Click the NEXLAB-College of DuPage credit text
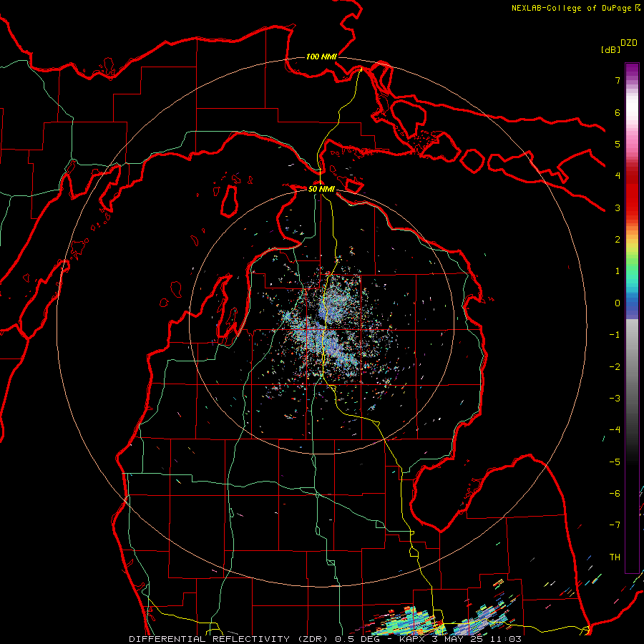Viewport: 644px width, 644px height. coord(571,8)
